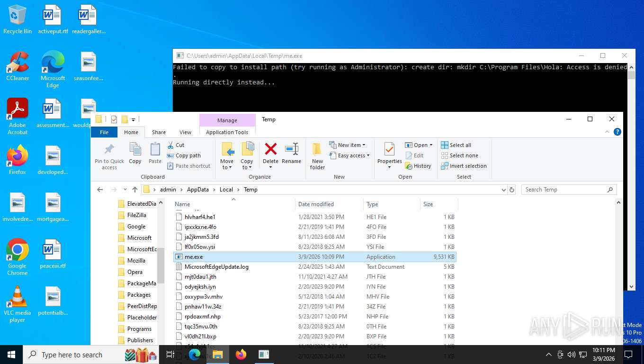Open the volume control in tray
Screen dimensions: 644x364
point(571,355)
